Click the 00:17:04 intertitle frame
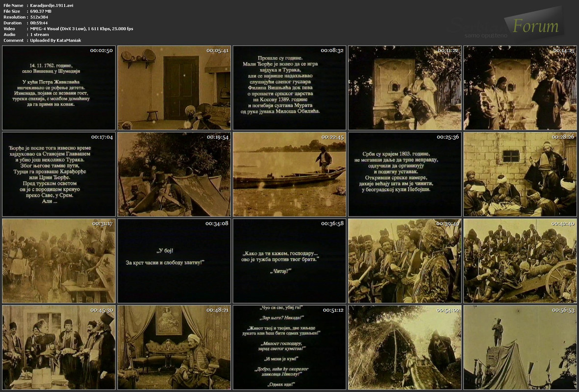The image size is (579, 392). coord(59,174)
